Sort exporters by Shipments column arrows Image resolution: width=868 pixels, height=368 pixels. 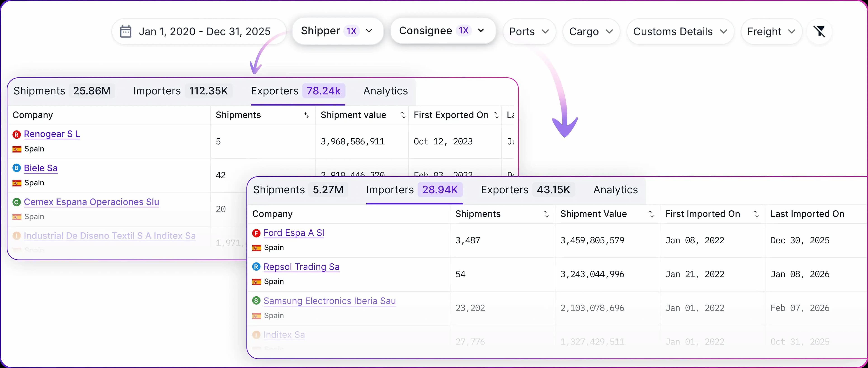click(306, 115)
